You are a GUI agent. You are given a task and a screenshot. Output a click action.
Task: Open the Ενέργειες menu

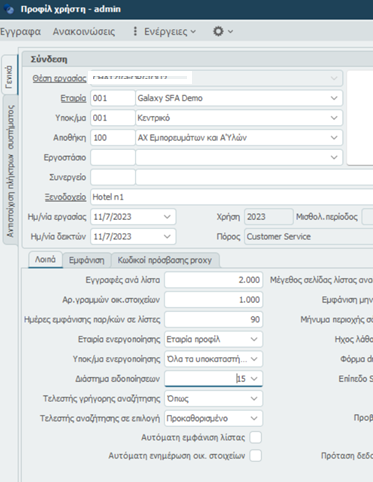pyautogui.click(x=170, y=32)
